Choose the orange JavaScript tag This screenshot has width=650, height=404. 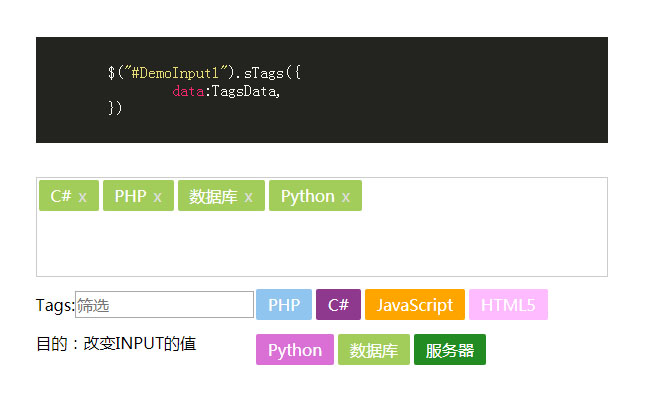coord(415,305)
